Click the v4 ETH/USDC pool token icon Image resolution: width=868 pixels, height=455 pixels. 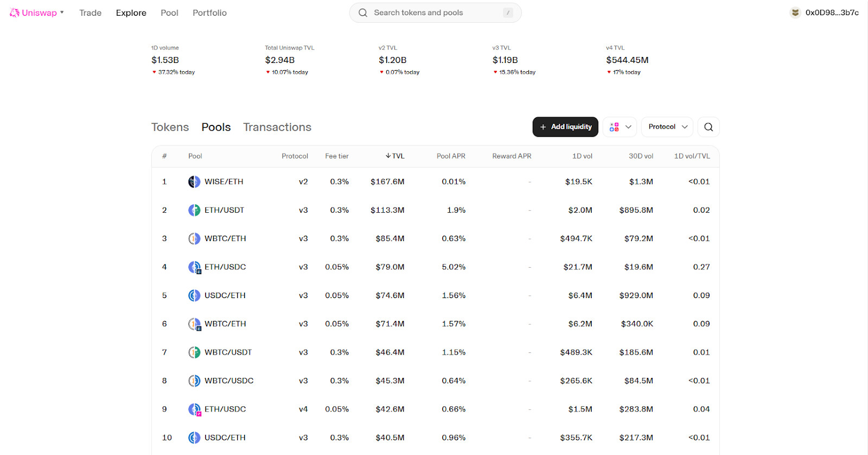point(194,409)
